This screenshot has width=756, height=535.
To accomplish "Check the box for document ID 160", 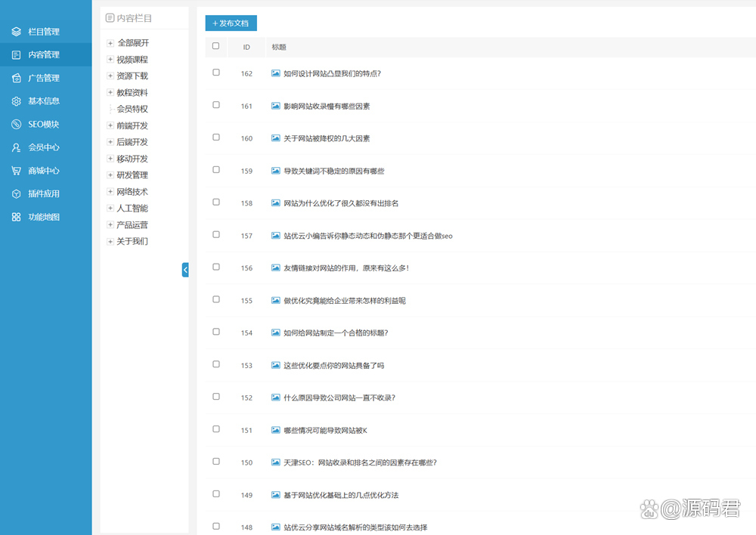I will (x=216, y=138).
